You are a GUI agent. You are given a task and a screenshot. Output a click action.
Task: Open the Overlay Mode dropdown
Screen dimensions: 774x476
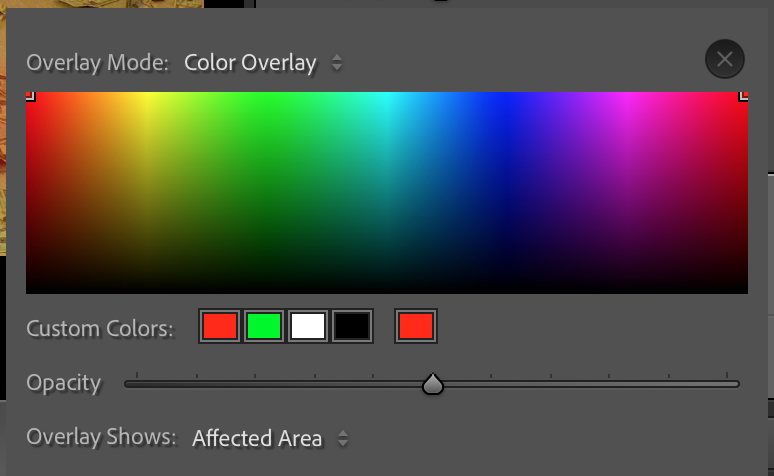264,63
